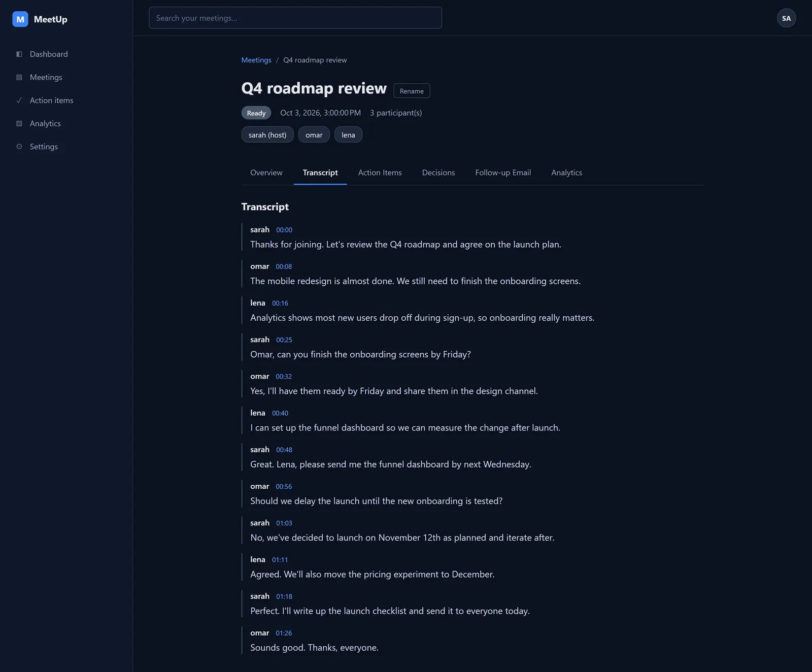The height and width of the screenshot is (672, 812).
Task: Follow the Meetings breadcrumb link
Action: click(x=256, y=60)
